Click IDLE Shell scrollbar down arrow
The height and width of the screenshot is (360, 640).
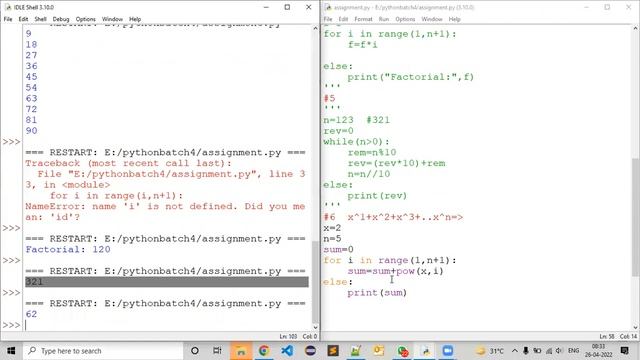315,327
